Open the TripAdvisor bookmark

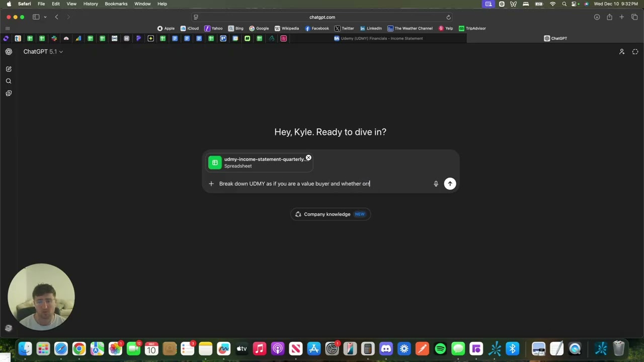[472, 28]
